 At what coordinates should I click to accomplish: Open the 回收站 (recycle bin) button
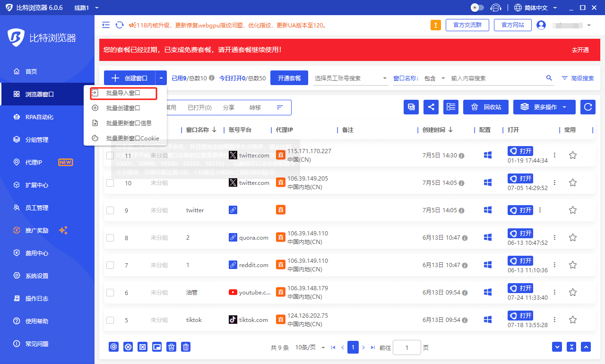(485, 107)
